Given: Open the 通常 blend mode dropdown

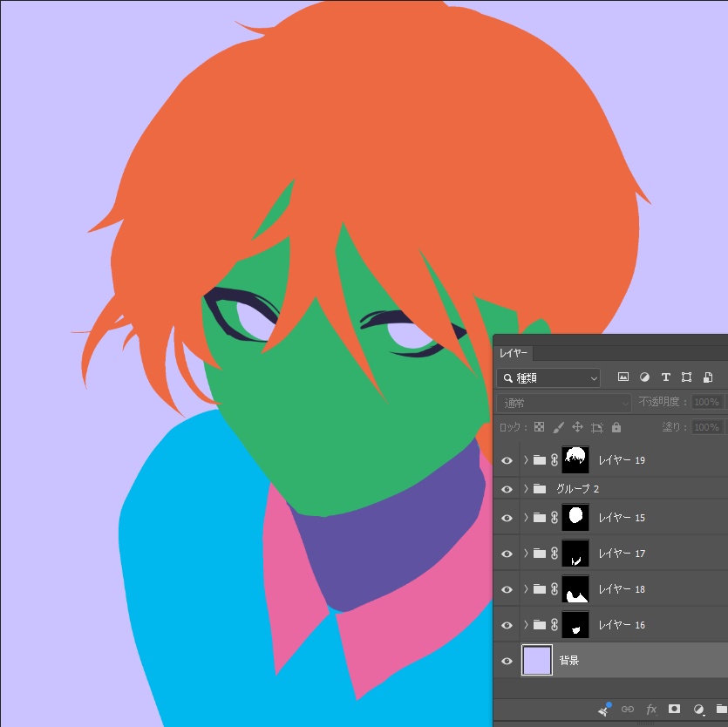Looking at the screenshot, I should [564, 403].
